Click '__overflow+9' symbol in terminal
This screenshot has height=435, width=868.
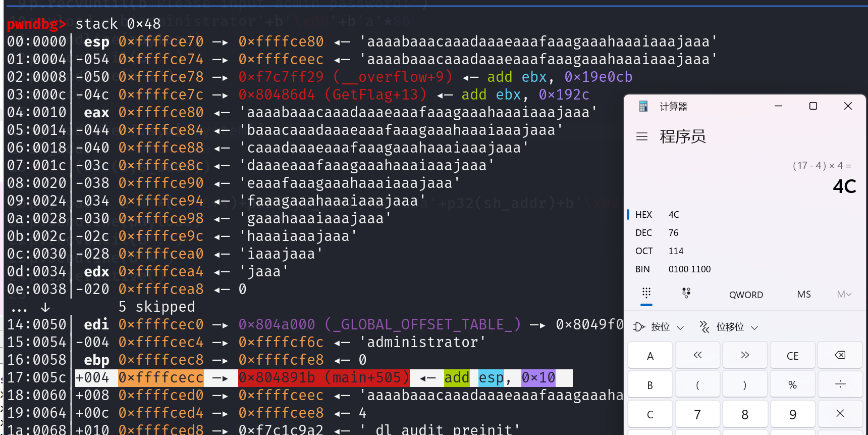[392, 77]
